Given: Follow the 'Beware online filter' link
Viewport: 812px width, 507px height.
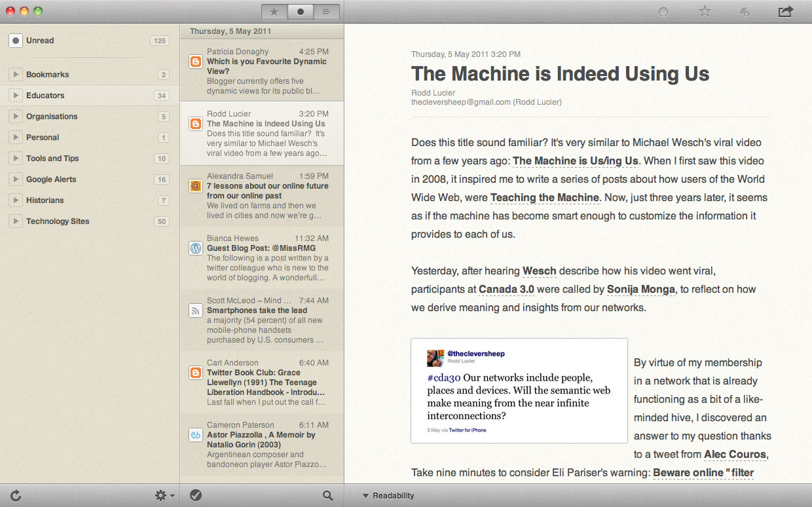Looking at the screenshot, I should click(x=703, y=473).
